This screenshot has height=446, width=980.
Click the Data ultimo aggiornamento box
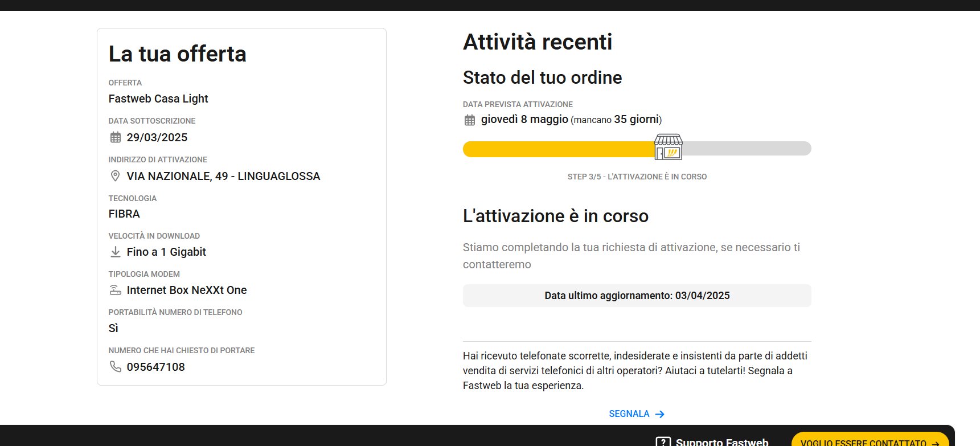click(x=637, y=296)
